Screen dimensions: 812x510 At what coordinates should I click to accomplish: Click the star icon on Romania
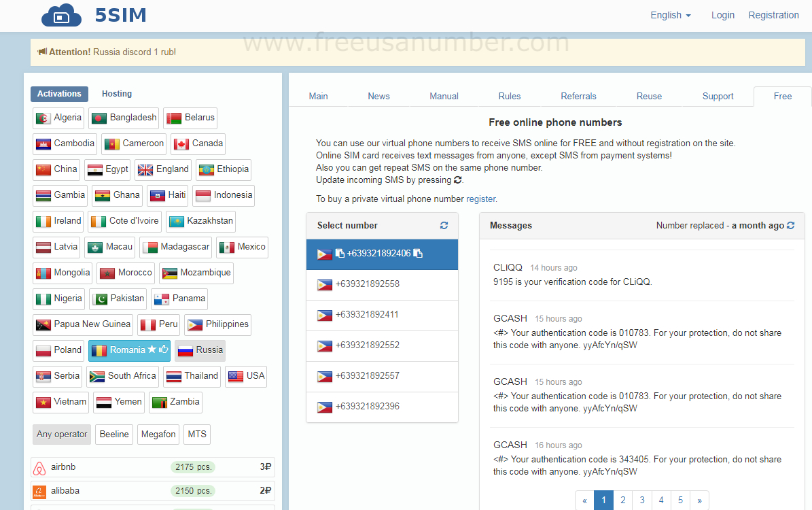pyautogui.click(x=152, y=350)
